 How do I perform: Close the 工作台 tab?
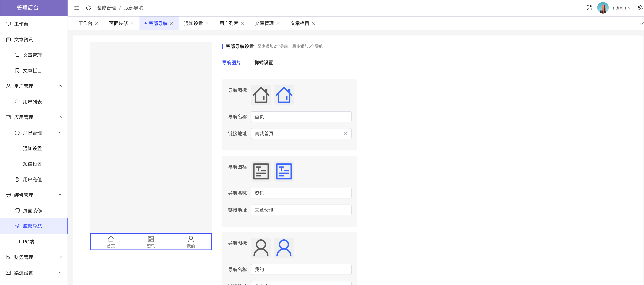pyautogui.click(x=97, y=23)
